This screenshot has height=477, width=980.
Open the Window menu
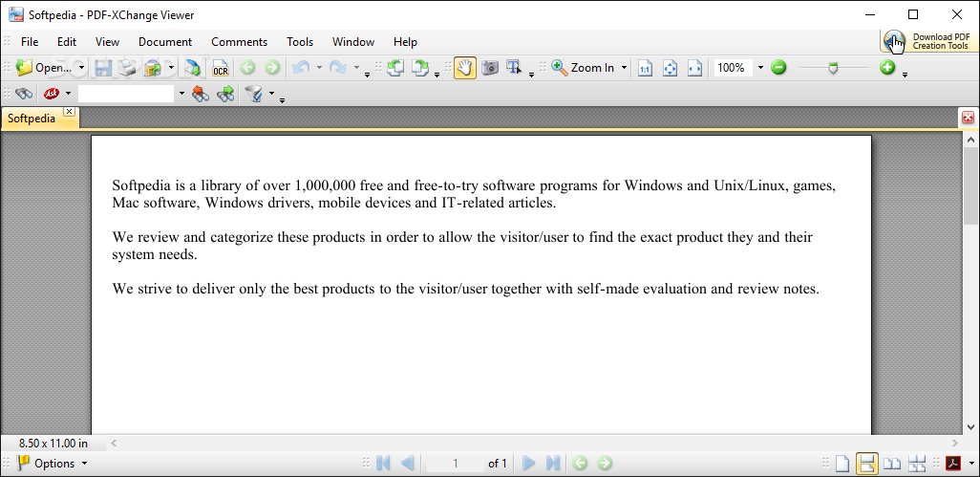[353, 42]
